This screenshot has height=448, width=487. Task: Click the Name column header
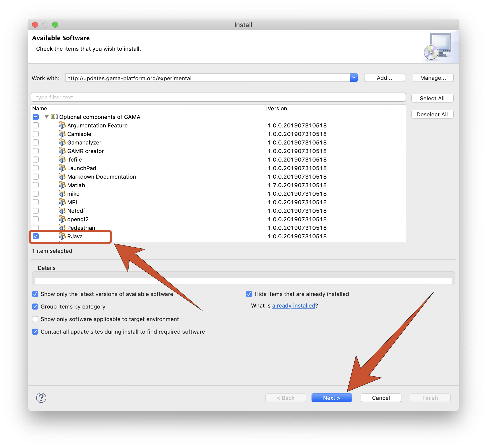click(x=148, y=108)
